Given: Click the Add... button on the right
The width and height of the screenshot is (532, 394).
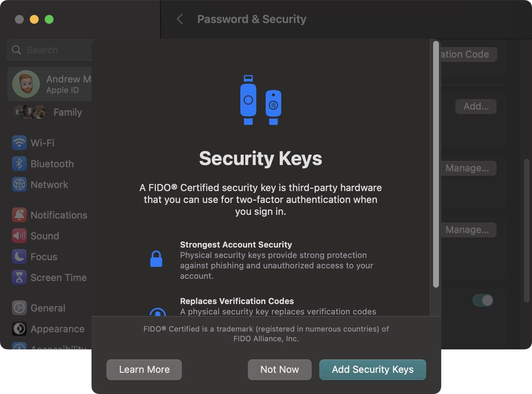Looking at the screenshot, I should coord(475,106).
